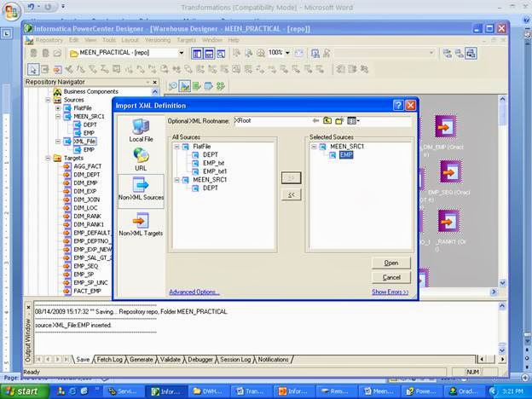Open the Versioning menu
Image resolution: width=532 pixels, height=399 pixels.
click(x=158, y=40)
